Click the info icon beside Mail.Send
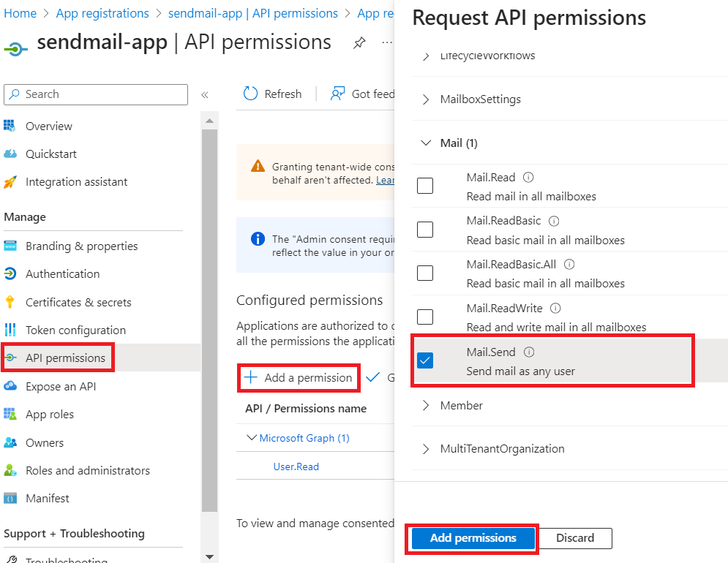 (529, 352)
